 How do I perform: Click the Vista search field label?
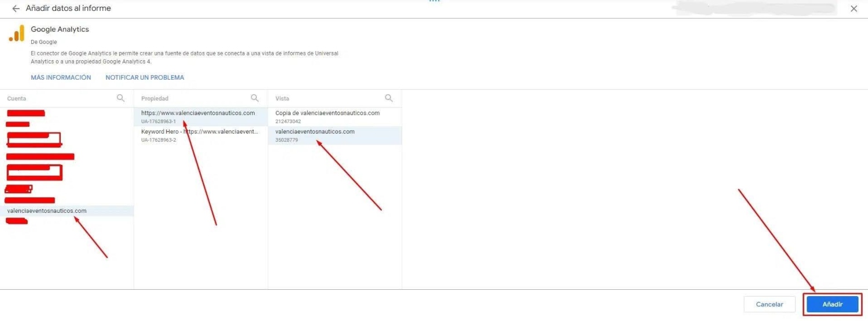(x=282, y=99)
